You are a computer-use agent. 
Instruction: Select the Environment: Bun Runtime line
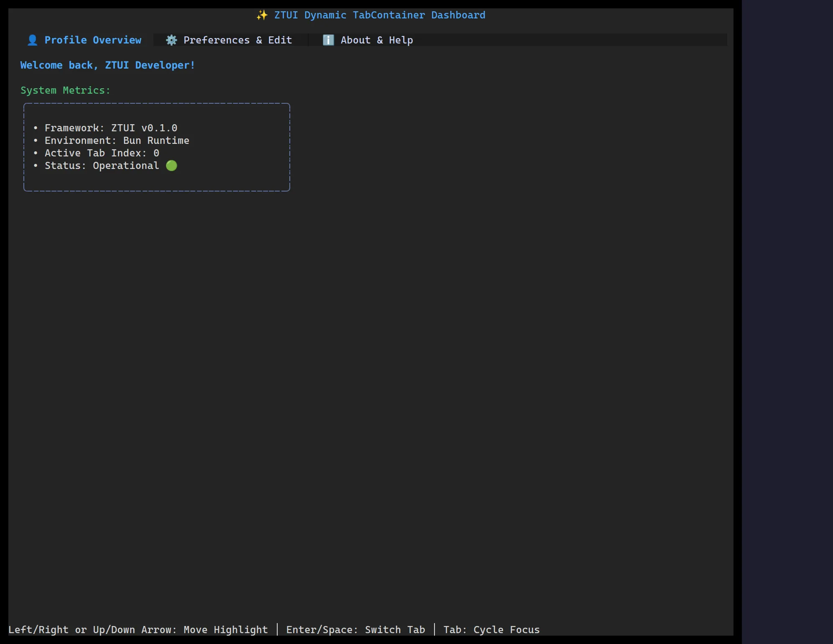point(111,141)
